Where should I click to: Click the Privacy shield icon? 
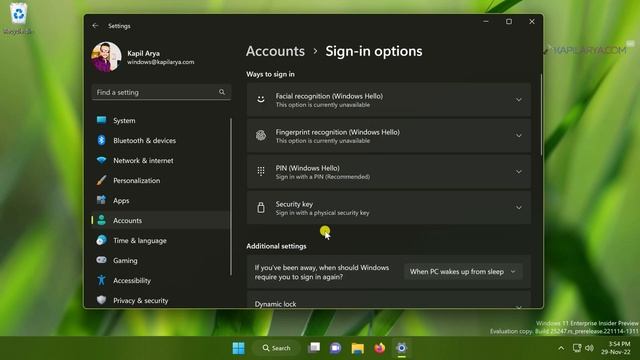(x=102, y=300)
